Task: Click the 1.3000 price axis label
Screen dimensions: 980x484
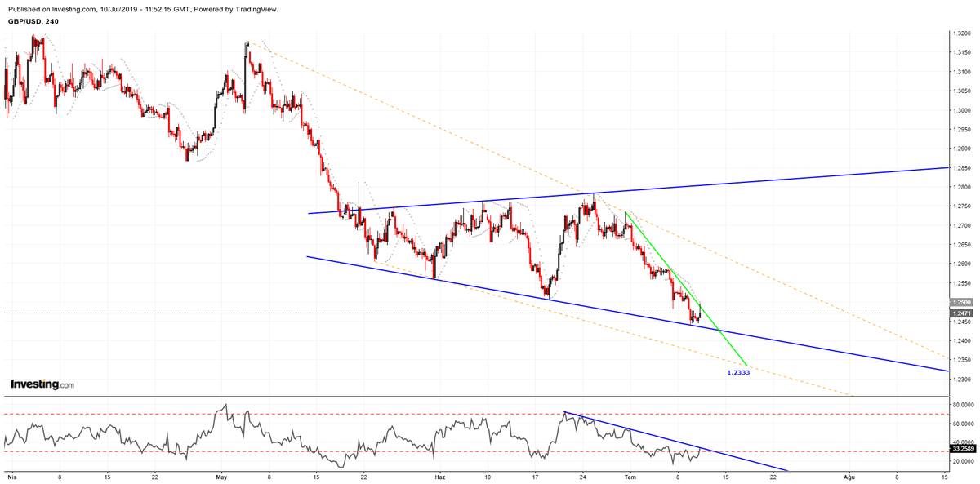Action: tap(962, 110)
